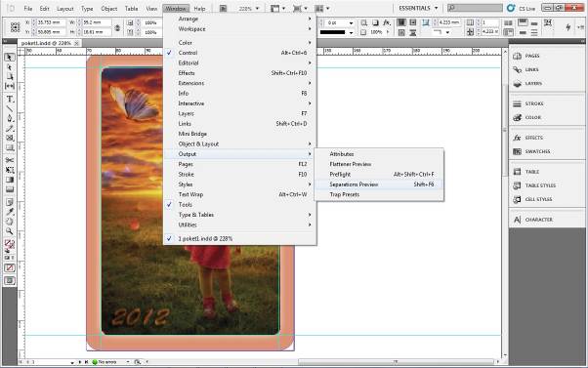Choose Mini Bridge from Window menu

click(239, 134)
